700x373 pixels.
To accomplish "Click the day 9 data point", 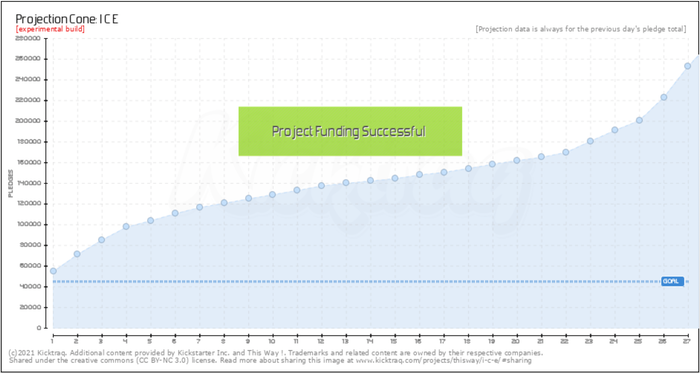I will (x=249, y=198).
